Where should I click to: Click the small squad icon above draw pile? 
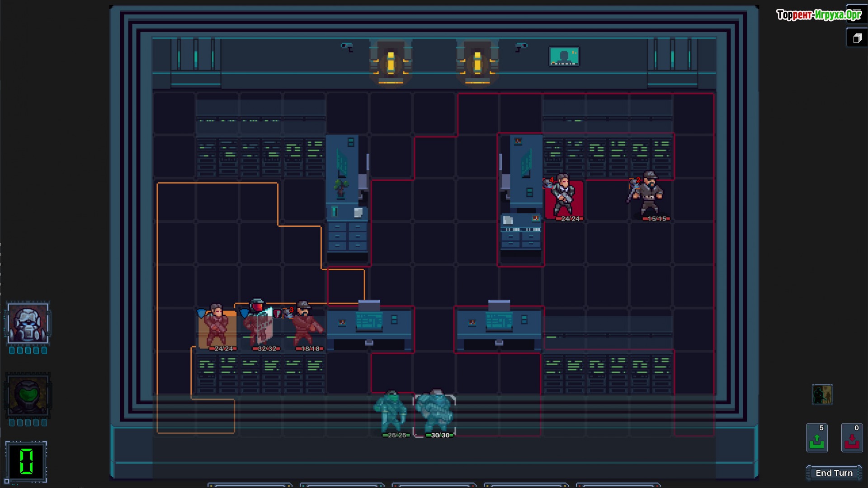tap(822, 394)
